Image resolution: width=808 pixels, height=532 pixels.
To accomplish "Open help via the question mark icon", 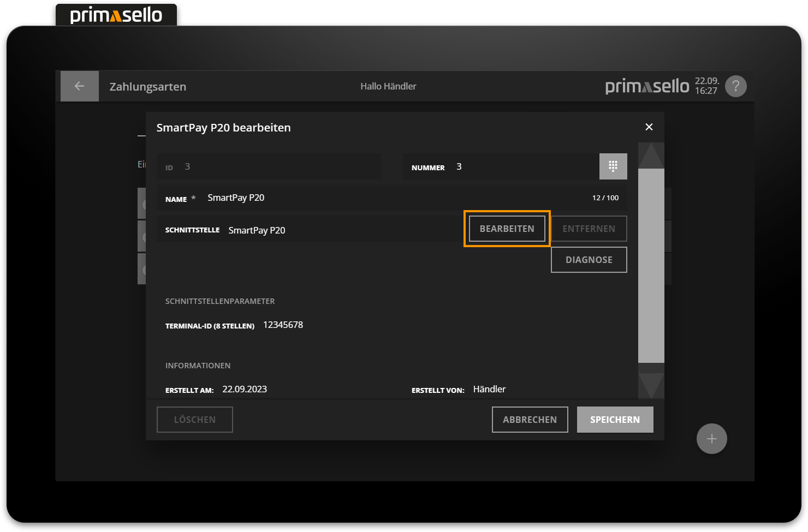I will click(x=735, y=86).
